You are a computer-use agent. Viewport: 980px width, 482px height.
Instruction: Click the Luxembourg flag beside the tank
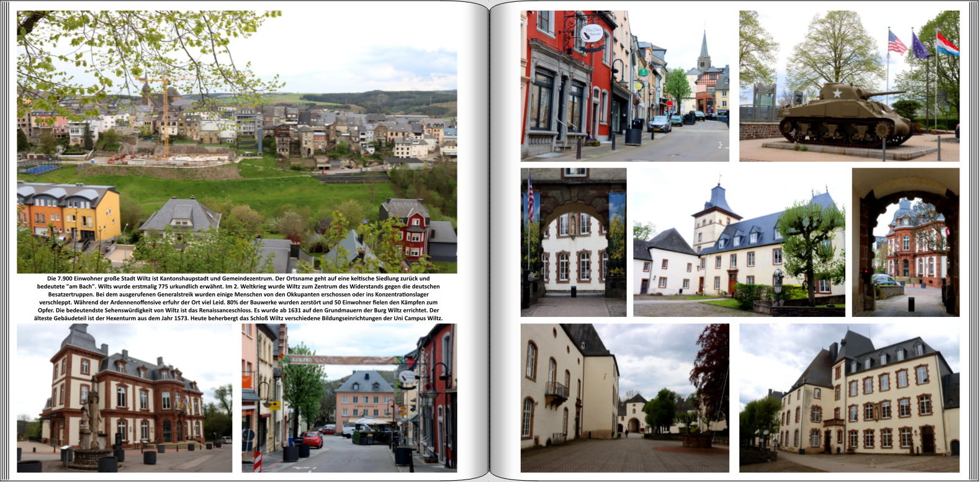[946, 45]
